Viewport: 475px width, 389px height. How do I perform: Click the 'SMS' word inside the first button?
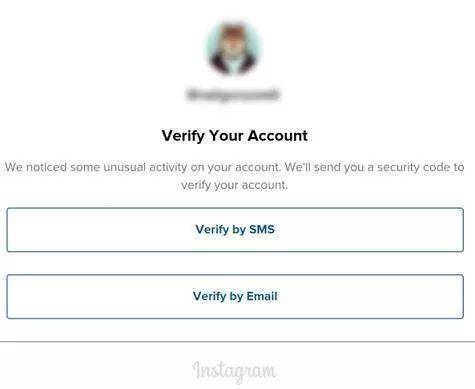tap(262, 229)
